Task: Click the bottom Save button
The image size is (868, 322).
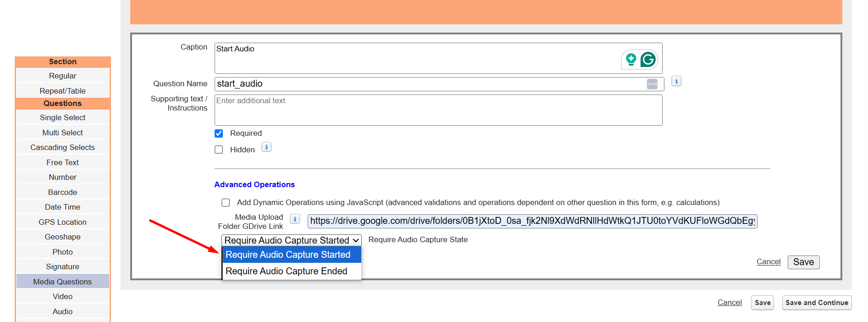Action: click(763, 303)
